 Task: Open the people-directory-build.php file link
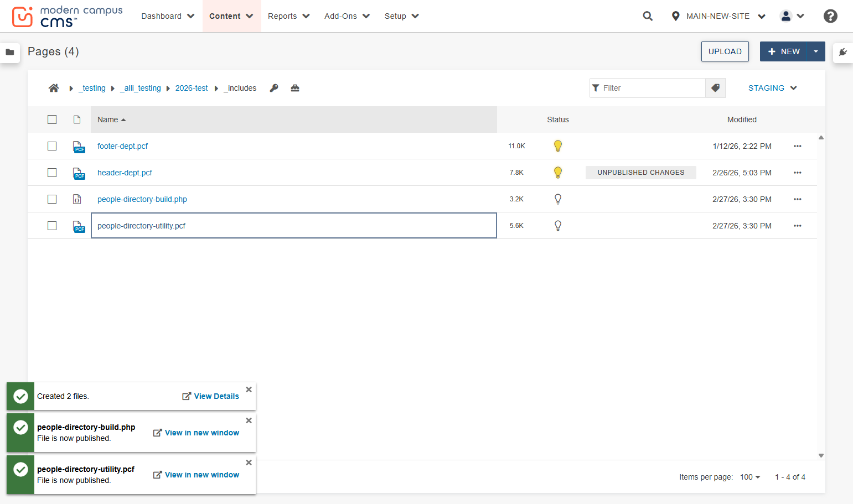click(x=142, y=199)
